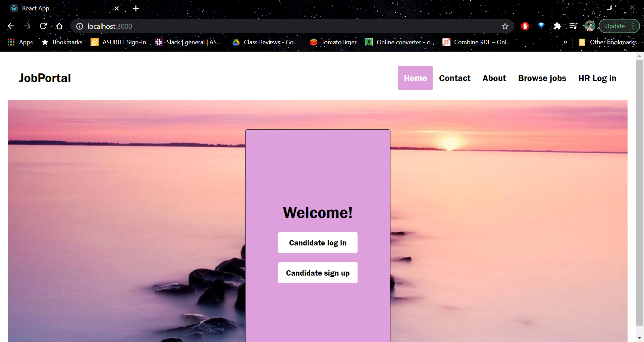The image size is (644, 342).
Task: Open the Slack general bookmark
Action: coord(188,42)
